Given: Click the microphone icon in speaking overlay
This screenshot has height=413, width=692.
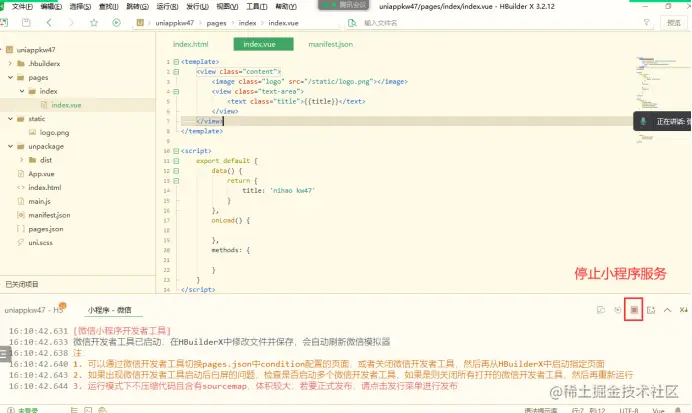Looking at the screenshot, I should point(643,121).
